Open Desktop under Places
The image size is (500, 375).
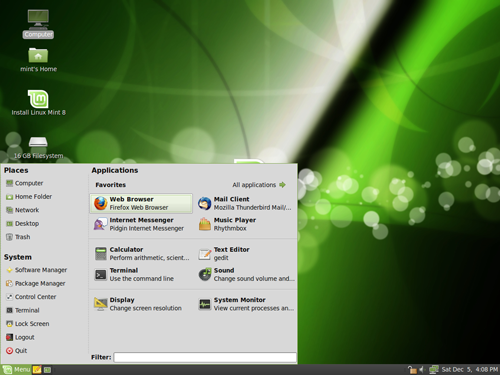click(23, 223)
